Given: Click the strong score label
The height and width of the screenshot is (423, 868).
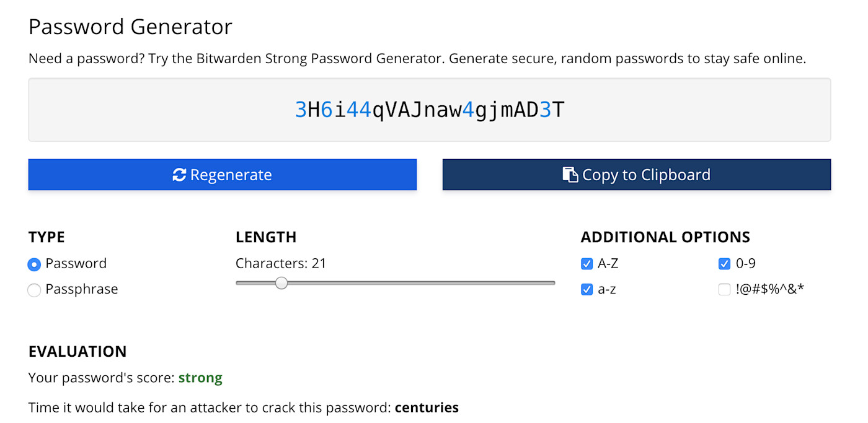Looking at the screenshot, I should (200, 377).
